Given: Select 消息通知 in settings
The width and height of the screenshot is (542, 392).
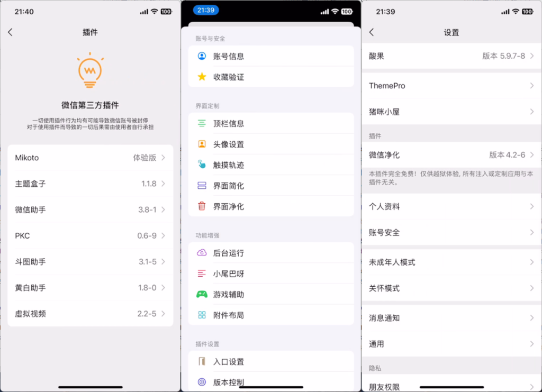Looking at the screenshot, I should (451, 318).
